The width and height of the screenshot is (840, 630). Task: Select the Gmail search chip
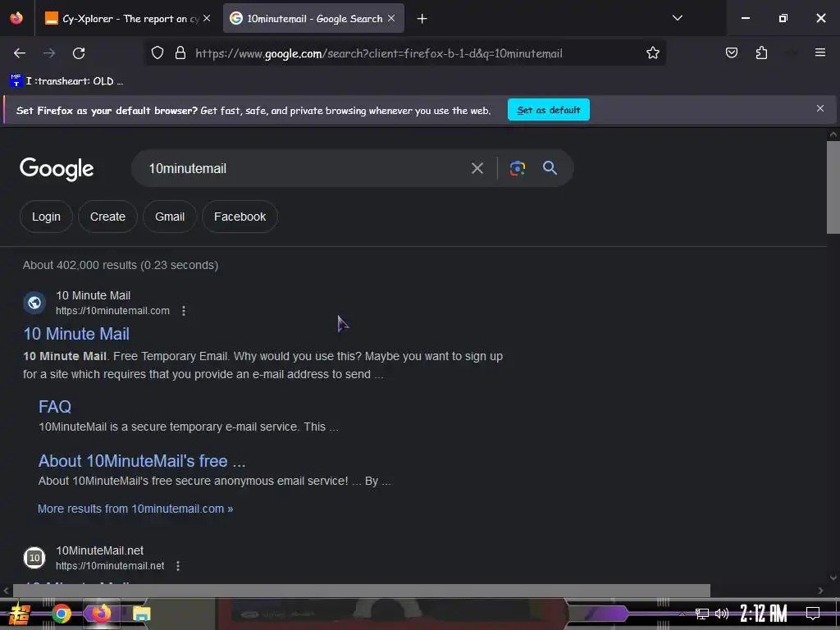click(170, 217)
